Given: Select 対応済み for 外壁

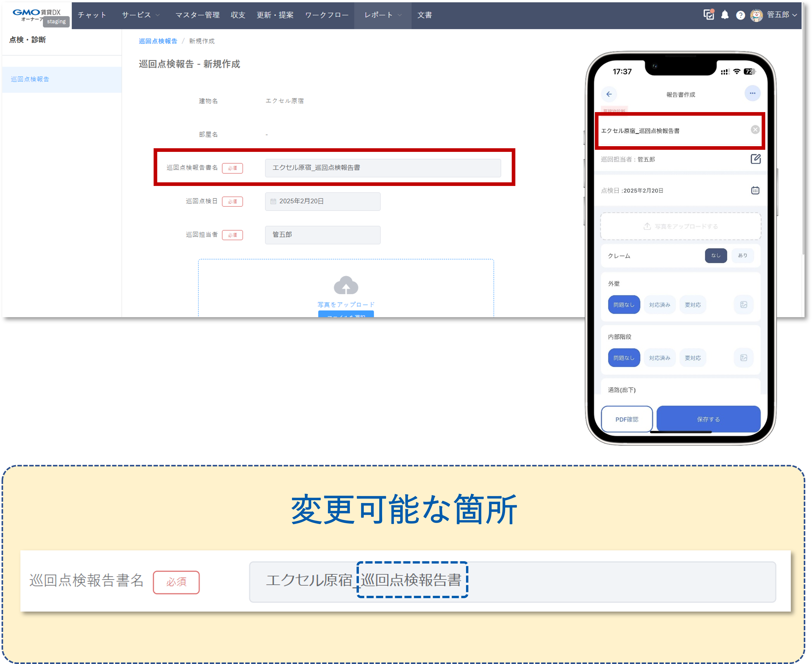Looking at the screenshot, I should [x=659, y=305].
